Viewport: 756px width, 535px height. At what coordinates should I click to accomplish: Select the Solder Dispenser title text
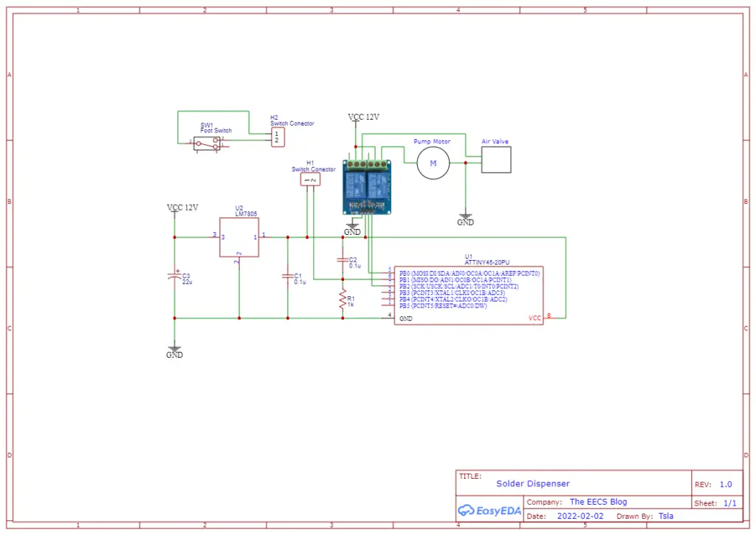coord(533,483)
